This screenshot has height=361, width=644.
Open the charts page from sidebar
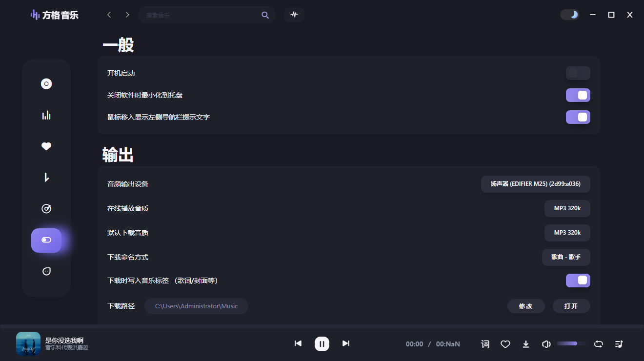point(46,115)
